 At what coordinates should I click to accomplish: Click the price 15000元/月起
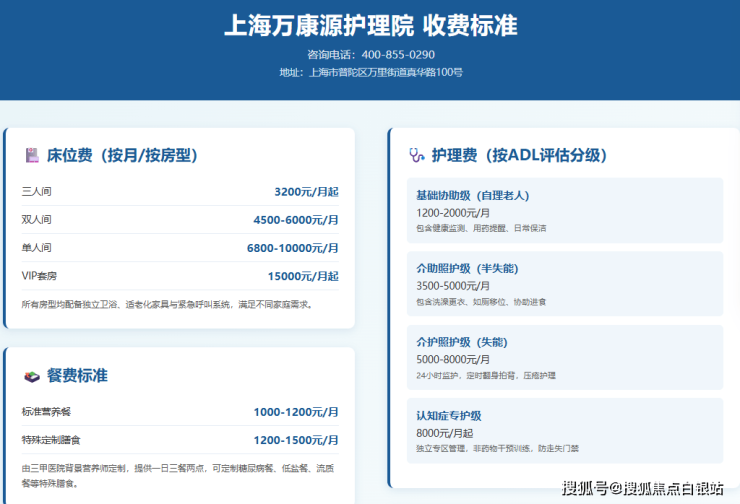coord(303,276)
